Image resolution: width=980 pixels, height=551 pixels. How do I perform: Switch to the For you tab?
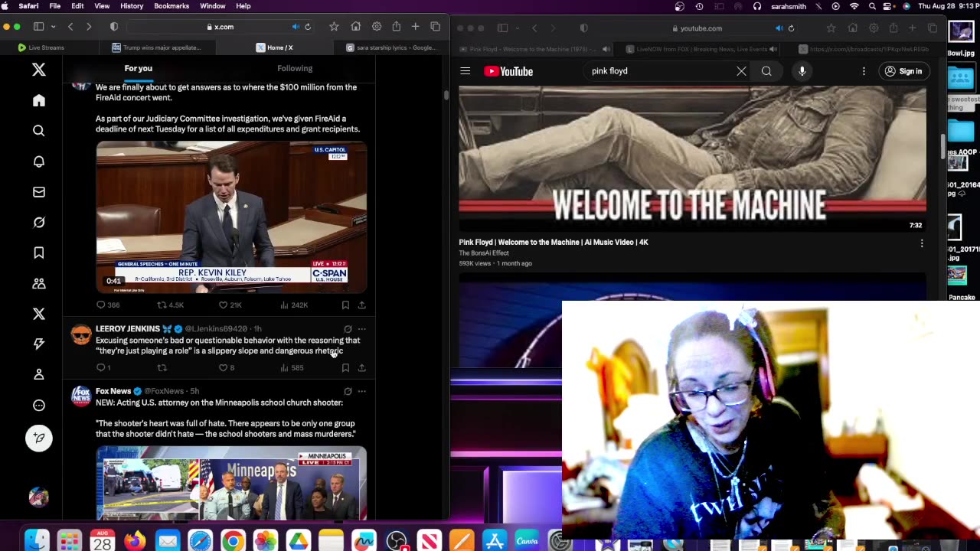(139, 69)
